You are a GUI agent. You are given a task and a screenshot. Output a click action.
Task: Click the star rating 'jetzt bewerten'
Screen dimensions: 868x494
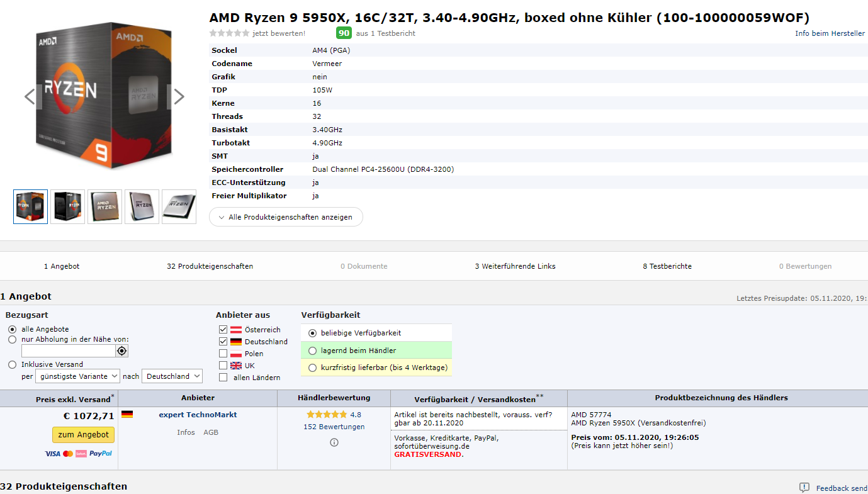(229, 33)
